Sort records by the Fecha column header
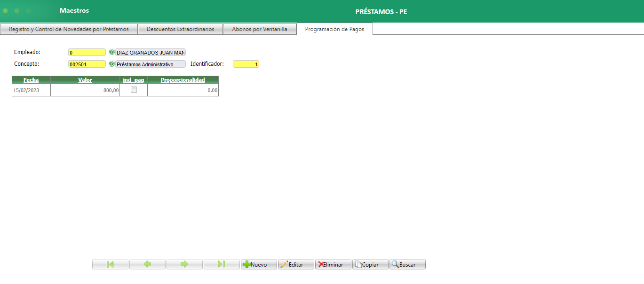644x284 pixels. [x=31, y=80]
